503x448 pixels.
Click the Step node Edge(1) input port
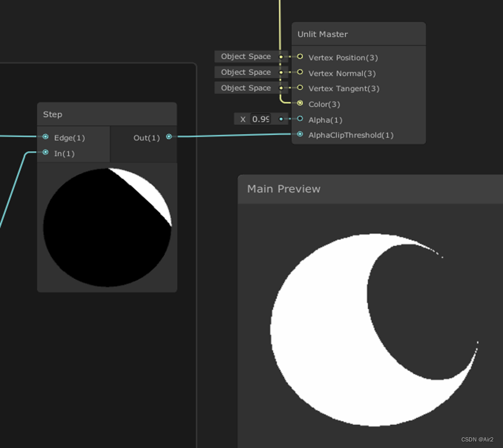coord(46,137)
